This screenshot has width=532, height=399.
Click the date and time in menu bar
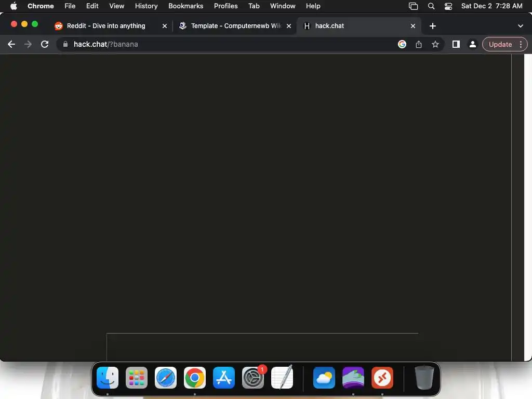[x=491, y=6]
